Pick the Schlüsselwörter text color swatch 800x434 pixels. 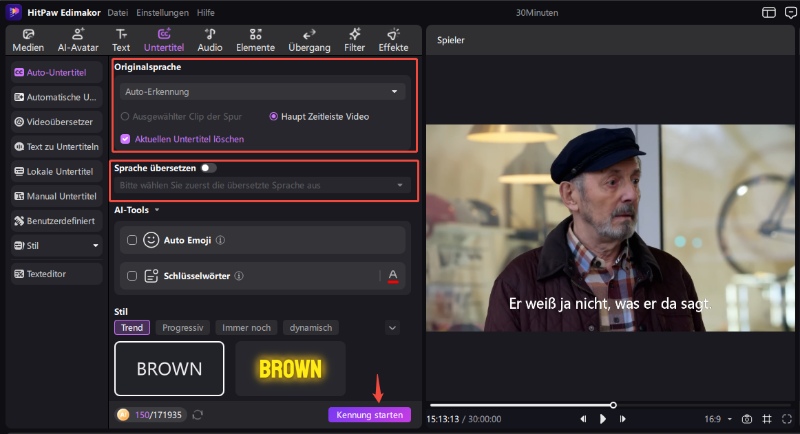(393, 275)
